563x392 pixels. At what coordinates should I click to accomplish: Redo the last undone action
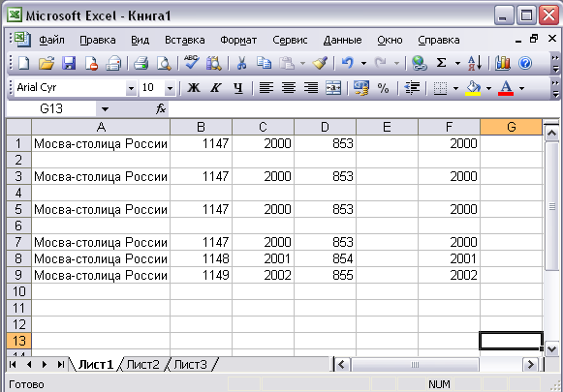380,63
